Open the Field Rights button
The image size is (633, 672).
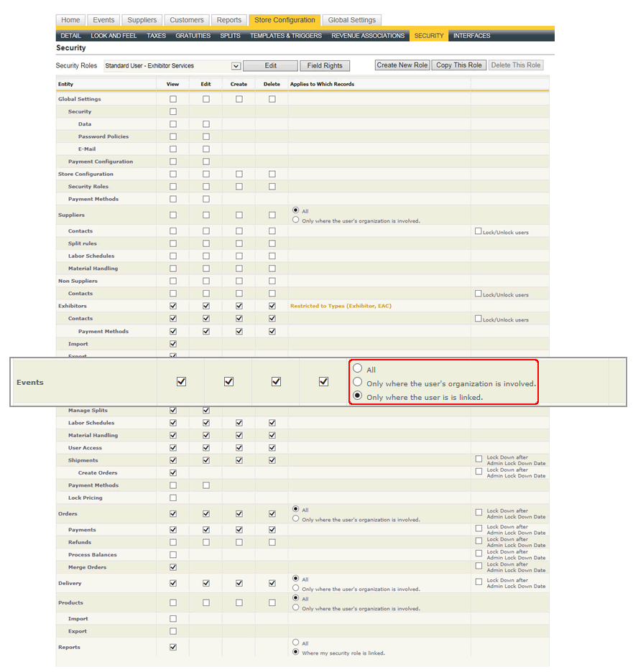325,66
